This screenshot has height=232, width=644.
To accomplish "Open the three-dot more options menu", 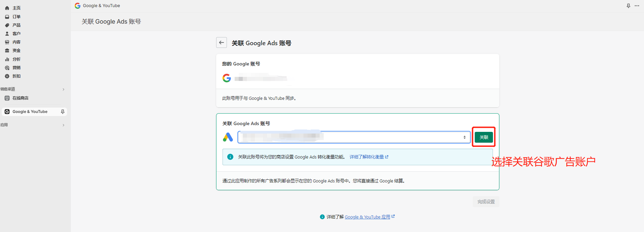I will (x=637, y=6).
